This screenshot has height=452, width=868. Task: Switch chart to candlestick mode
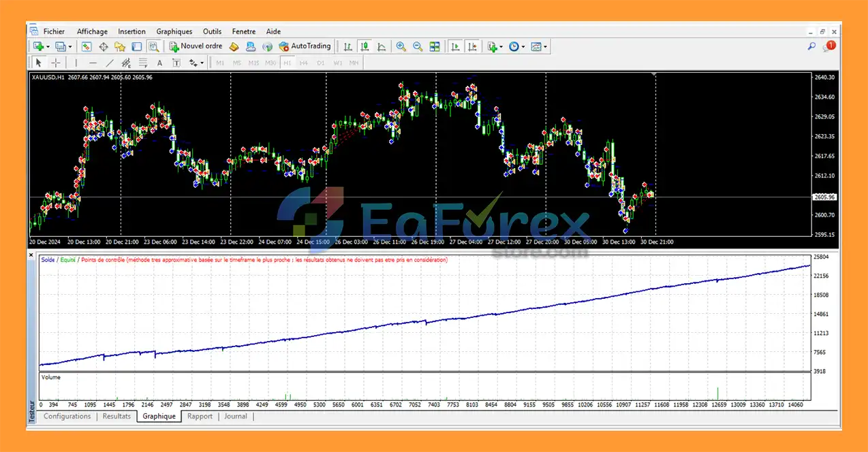pos(365,46)
